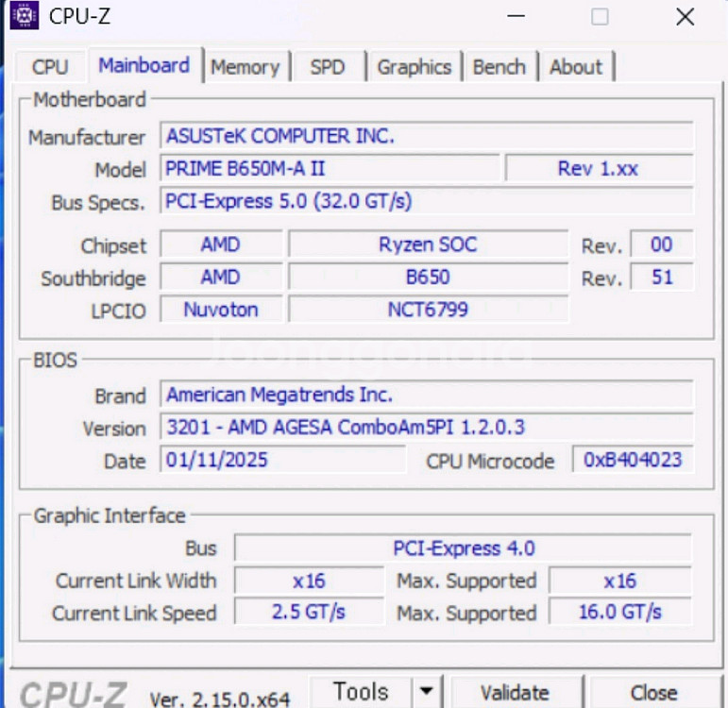728x708 pixels.
Task: Click the Current Link Width label
Action: [136, 581]
